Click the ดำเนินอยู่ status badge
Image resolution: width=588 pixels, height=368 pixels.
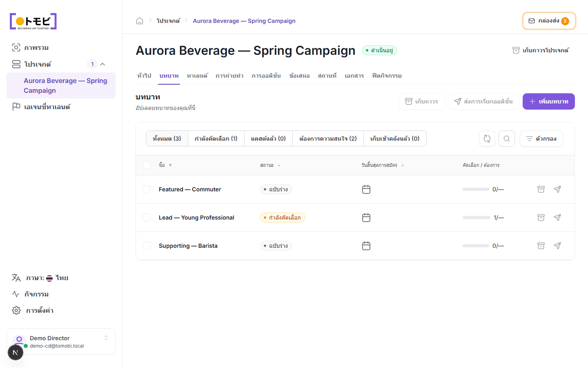click(379, 50)
